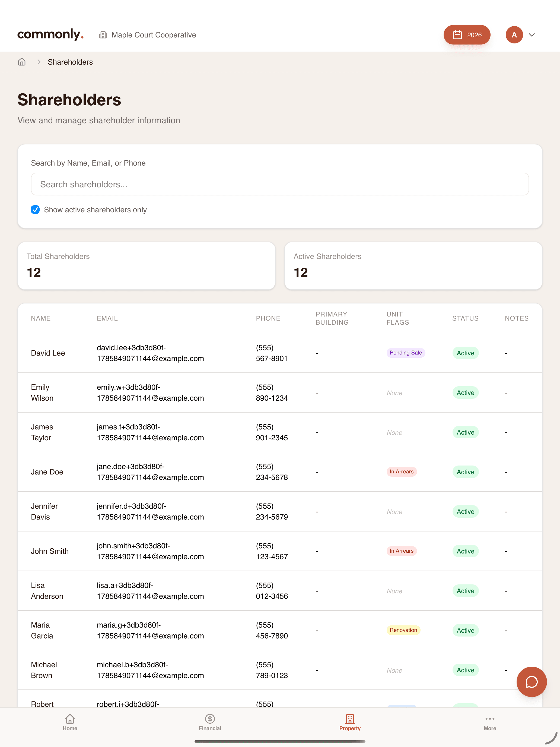Image resolution: width=560 pixels, height=747 pixels.
Task: Go to home via breadcrumb house icon
Action: (x=22, y=62)
